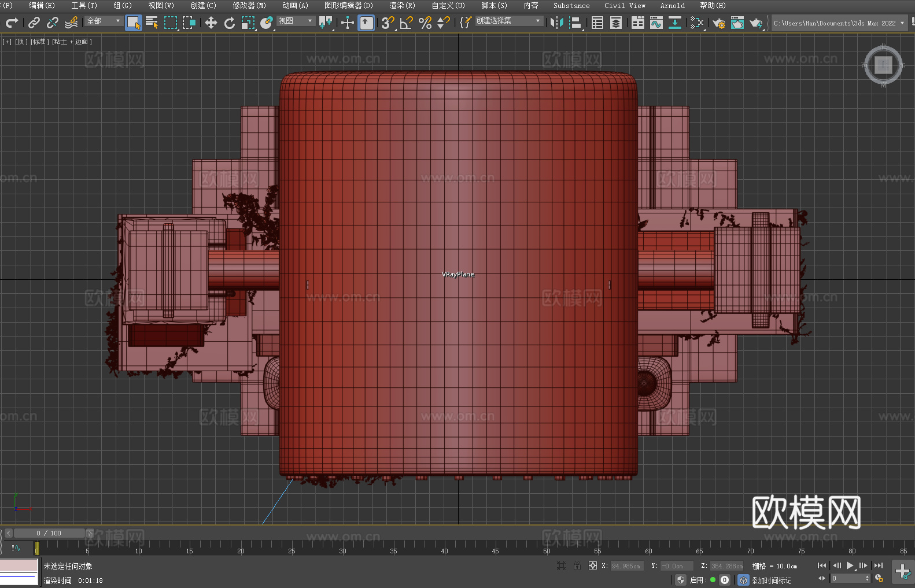Open Rendered Frame Window
Image resolution: width=915 pixels, height=588 pixels.
737,23
